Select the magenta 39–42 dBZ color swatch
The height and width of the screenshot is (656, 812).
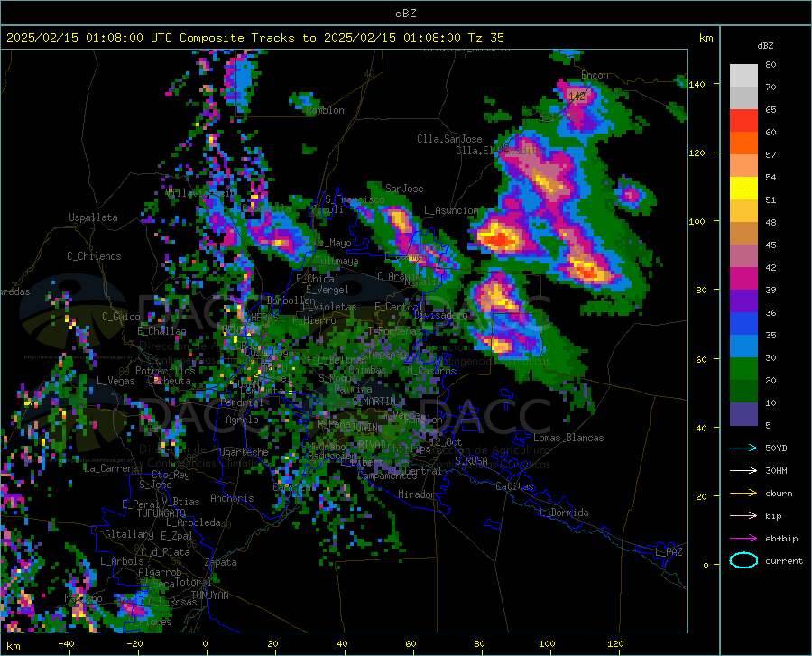click(743, 278)
